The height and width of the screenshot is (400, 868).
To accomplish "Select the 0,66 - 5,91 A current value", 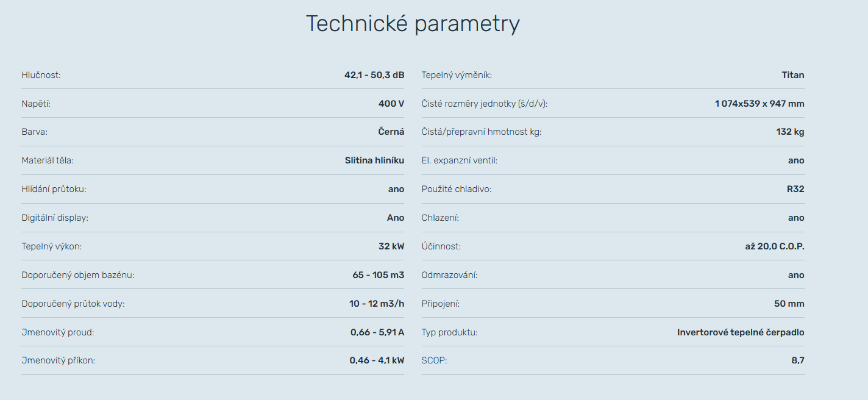I will tap(377, 332).
